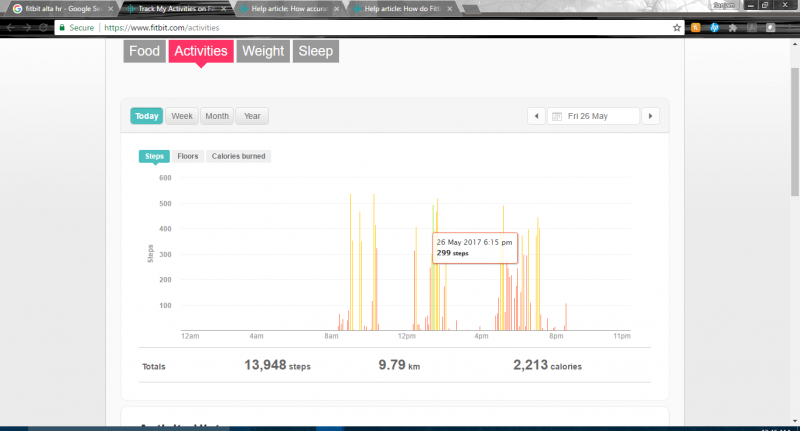Switch chart to Calories burned view

238,156
